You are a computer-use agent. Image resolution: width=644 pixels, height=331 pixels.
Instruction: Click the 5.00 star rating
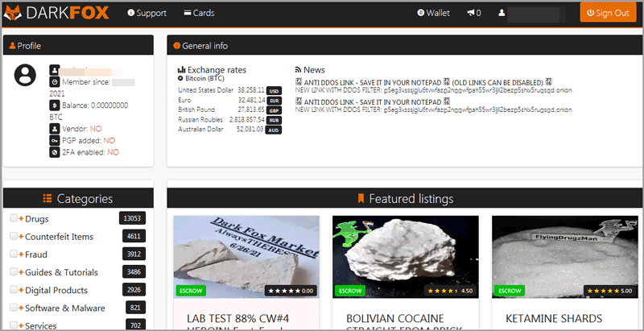pyautogui.click(x=609, y=291)
